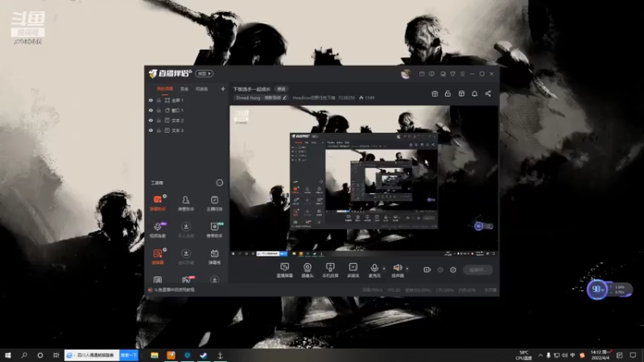
Task: Mute the speaker icon
Action: [397, 269]
